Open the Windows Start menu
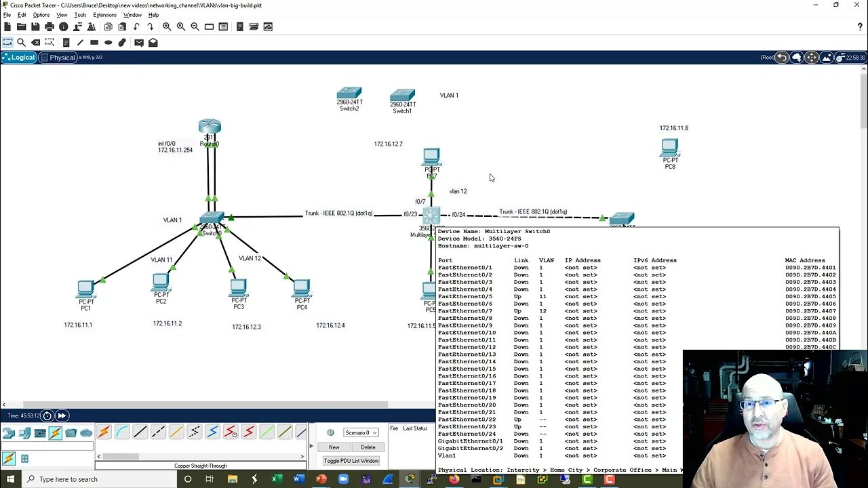This screenshot has width=868, height=488. point(10,479)
